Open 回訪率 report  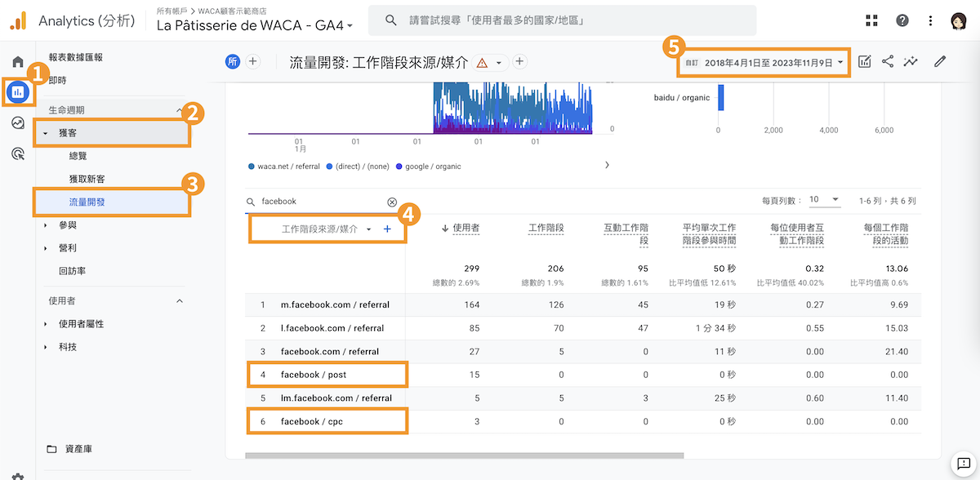click(73, 270)
